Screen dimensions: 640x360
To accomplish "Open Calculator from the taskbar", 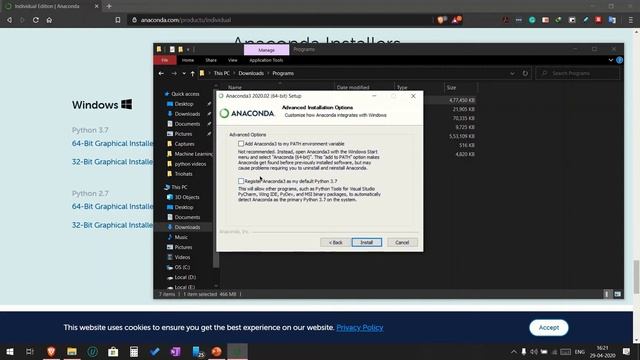I will click(x=134, y=351).
